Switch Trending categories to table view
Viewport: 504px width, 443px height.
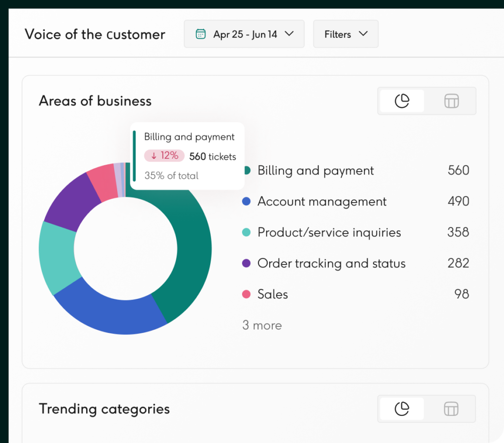[x=451, y=409]
